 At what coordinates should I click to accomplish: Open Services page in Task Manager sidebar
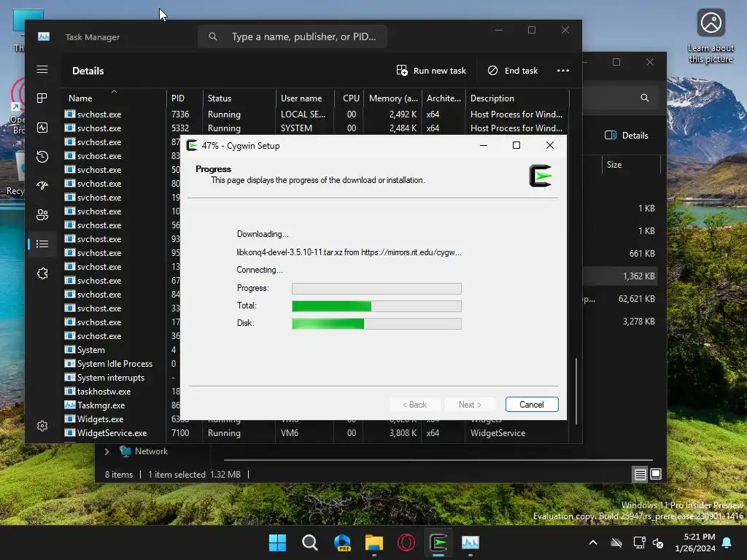click(x=42, y=273)
